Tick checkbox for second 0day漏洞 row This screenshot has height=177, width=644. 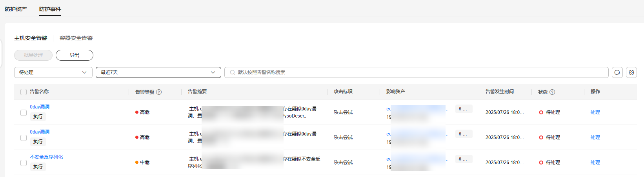(24, 137)
